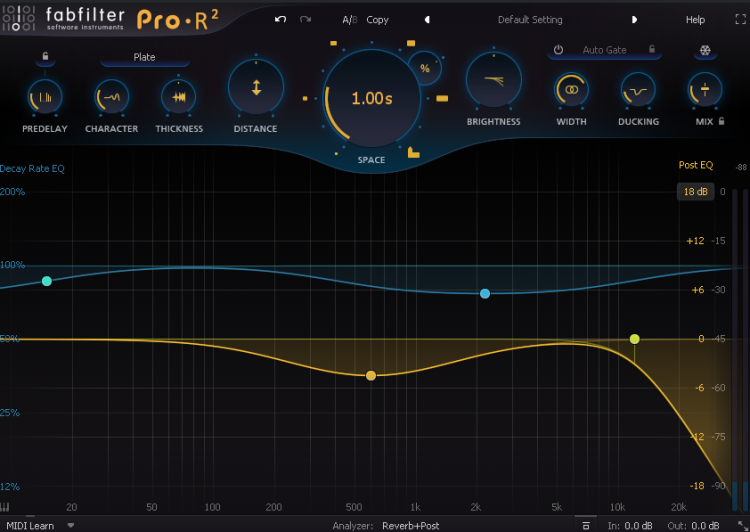
Task: Click the Ducking knob
Action: click(638, 89)
